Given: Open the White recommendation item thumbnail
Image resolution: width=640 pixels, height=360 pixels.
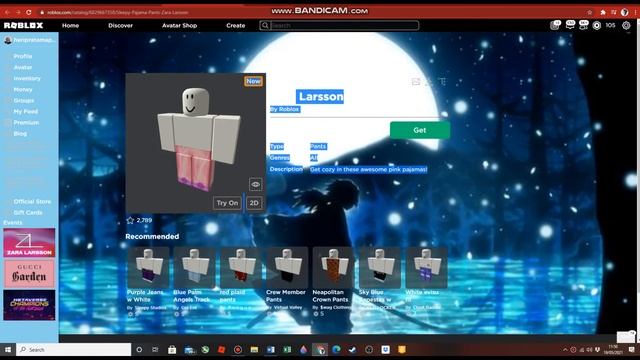Looking at the screenshot, I should [x=426, y=267].
